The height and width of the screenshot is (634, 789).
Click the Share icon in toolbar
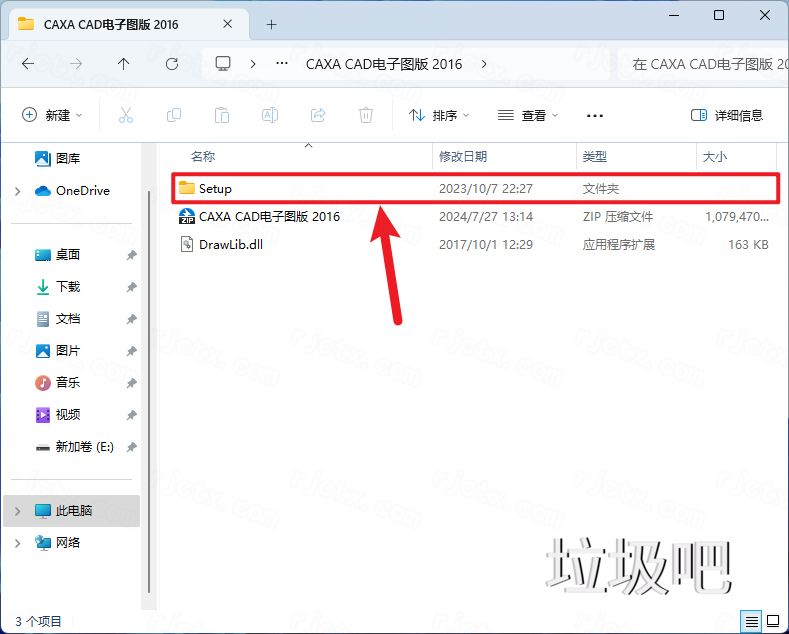pos(318,115)
